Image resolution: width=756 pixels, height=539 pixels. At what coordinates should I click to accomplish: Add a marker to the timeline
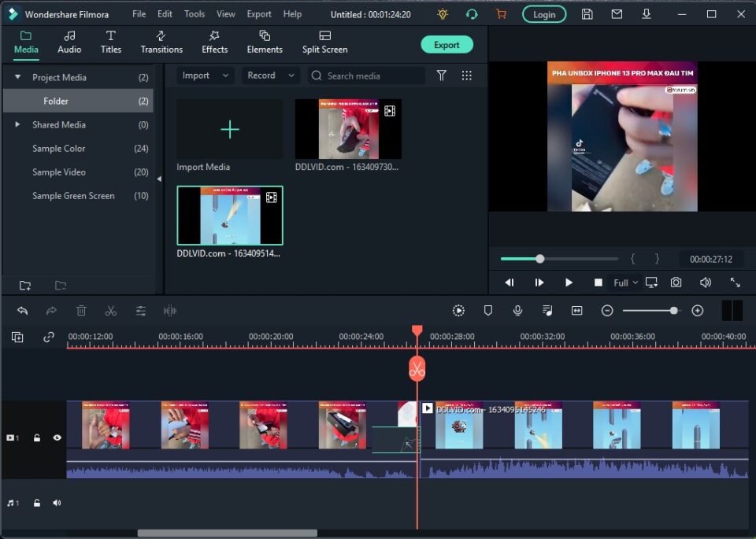487,310
